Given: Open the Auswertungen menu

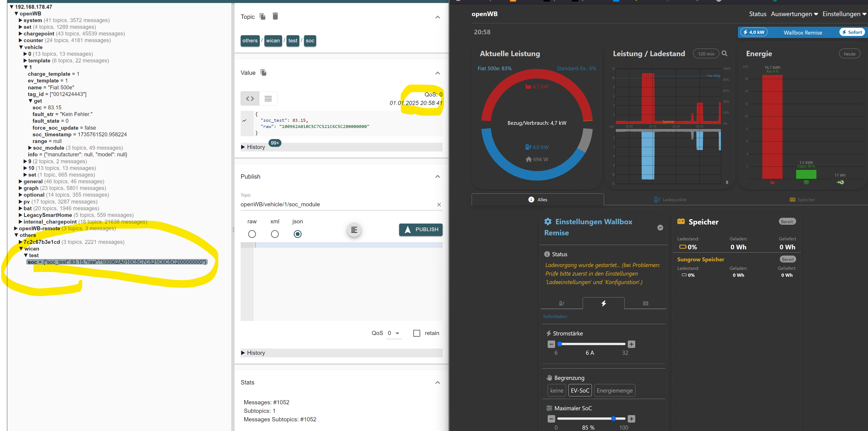Looking at the screenshot, I should click(794, 14).
